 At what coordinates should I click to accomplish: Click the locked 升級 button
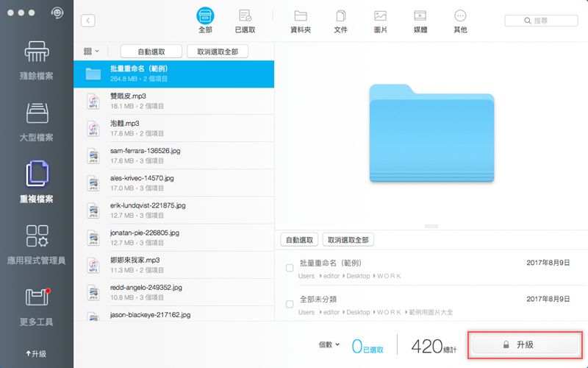pyautogui.click(x=525, y=344)
